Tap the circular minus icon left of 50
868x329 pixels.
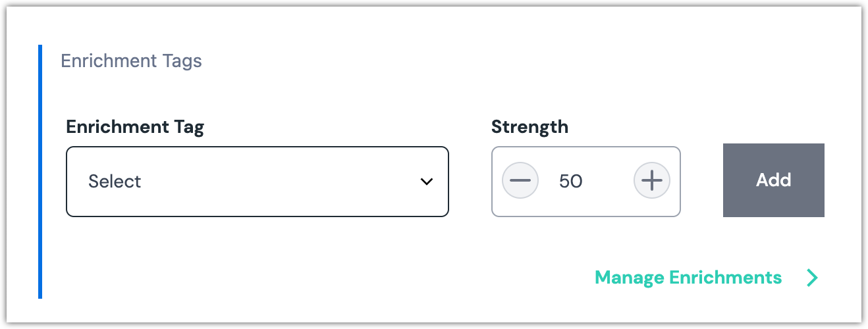pos(520,180)
